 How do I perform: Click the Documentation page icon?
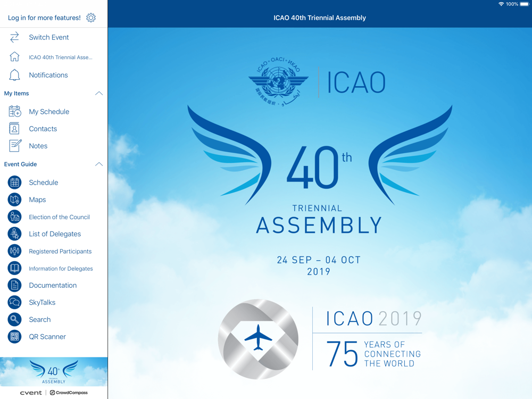[x=14, y=285]
